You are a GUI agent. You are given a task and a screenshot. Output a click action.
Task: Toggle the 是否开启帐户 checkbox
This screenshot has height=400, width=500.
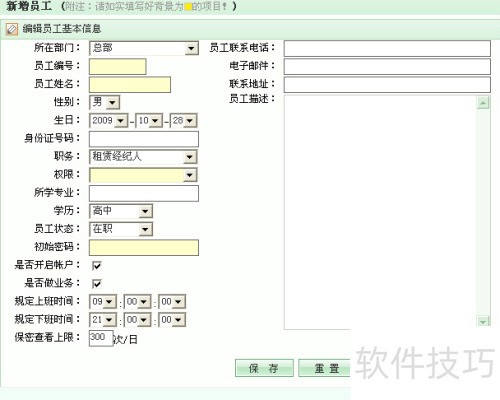(97, 266)
